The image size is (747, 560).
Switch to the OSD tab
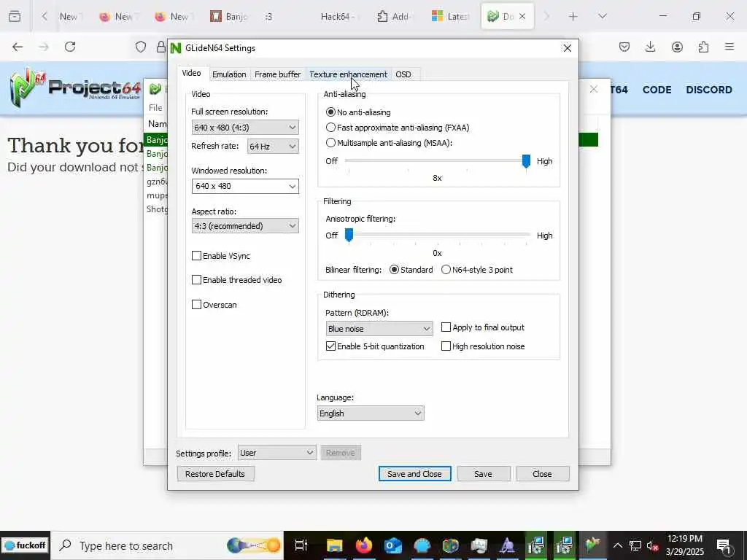pos(403,74)
